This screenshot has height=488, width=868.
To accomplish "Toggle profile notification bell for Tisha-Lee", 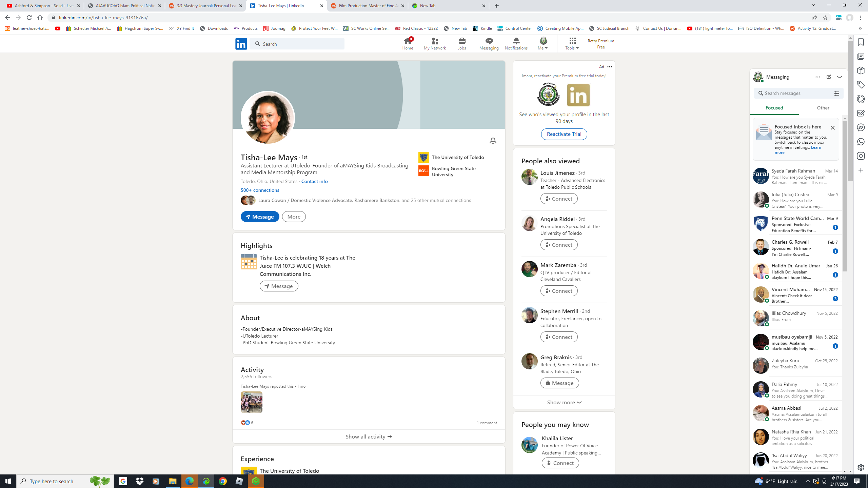I will pos(493,141).
